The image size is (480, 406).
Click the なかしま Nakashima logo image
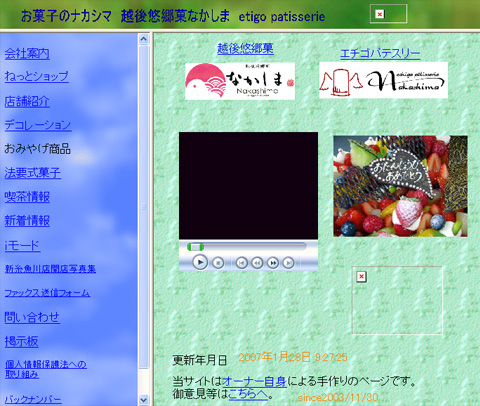pyautogui.click(x=240, y=81)
